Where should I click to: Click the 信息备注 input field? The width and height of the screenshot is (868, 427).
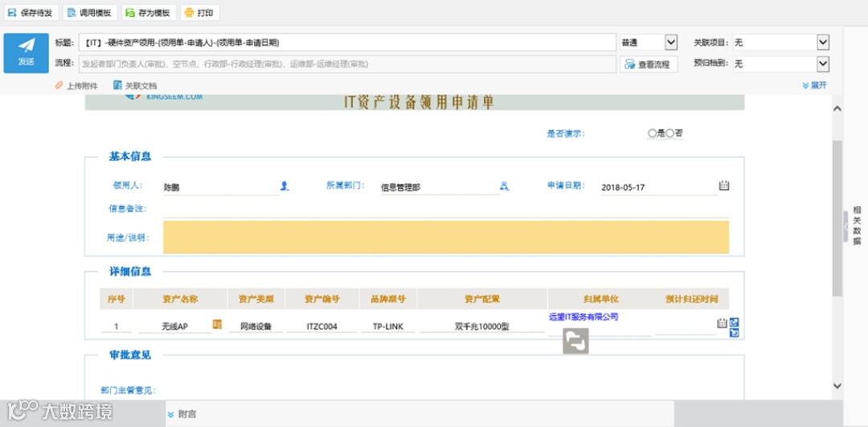(446, 208)
